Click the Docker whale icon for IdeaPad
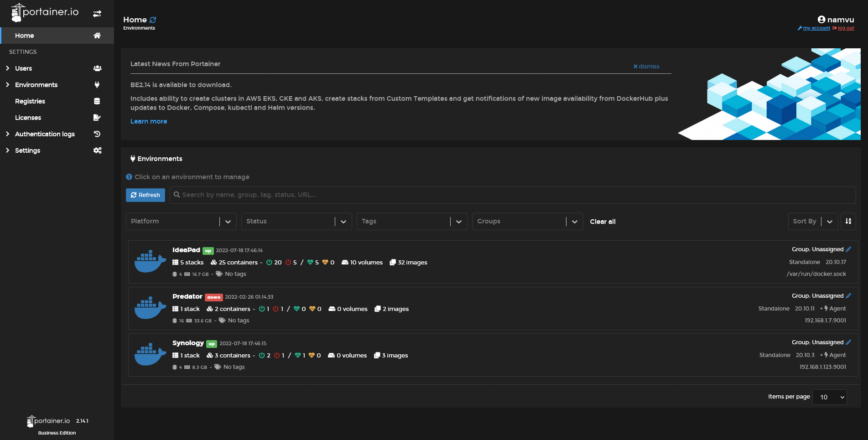This screenshot has width=868, height=440. pos(150,261)
